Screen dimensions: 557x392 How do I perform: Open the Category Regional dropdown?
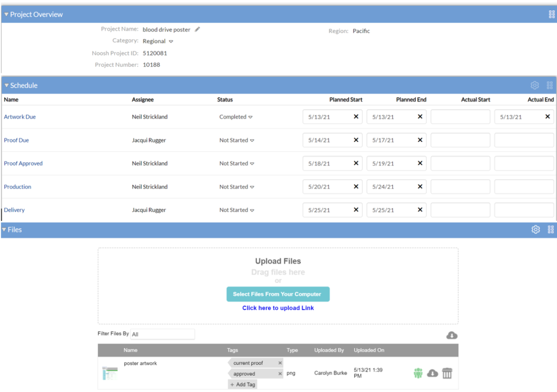[x=171, y=41]
